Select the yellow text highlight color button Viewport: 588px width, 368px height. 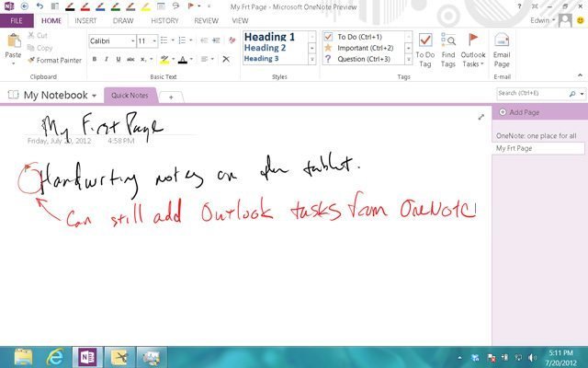[x=164, y=59]
